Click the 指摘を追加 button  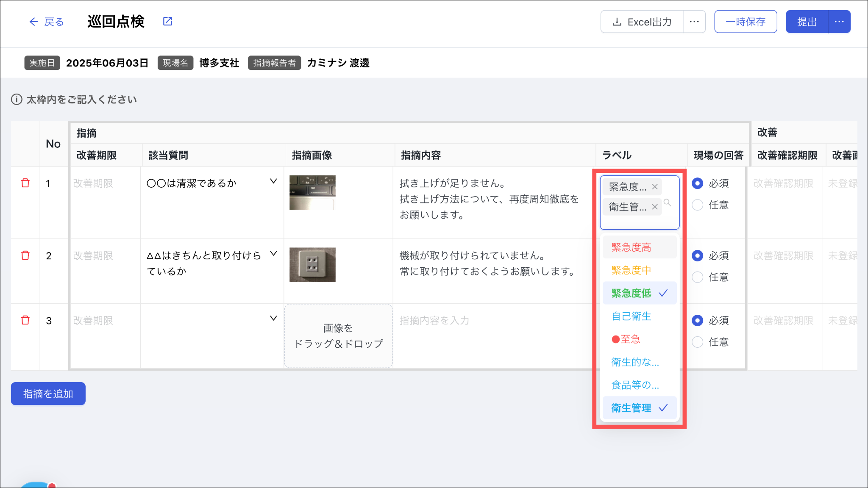(48, 394)
